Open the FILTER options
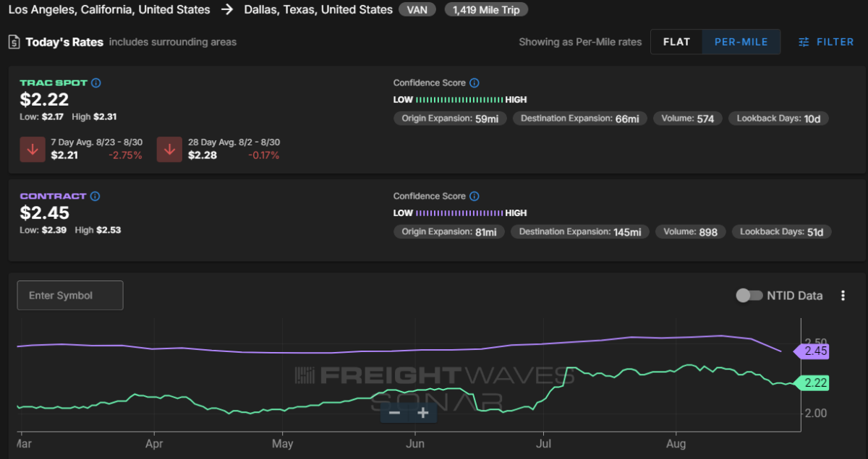The width and height of the screenshot is (868, 459). (826, 42)
